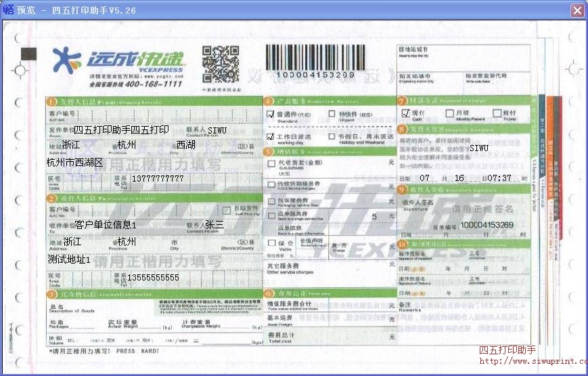This screenshot has width=588, height=376.
Task: Toggle the 普通件 Standard checkbox
Action: point(271,114)
